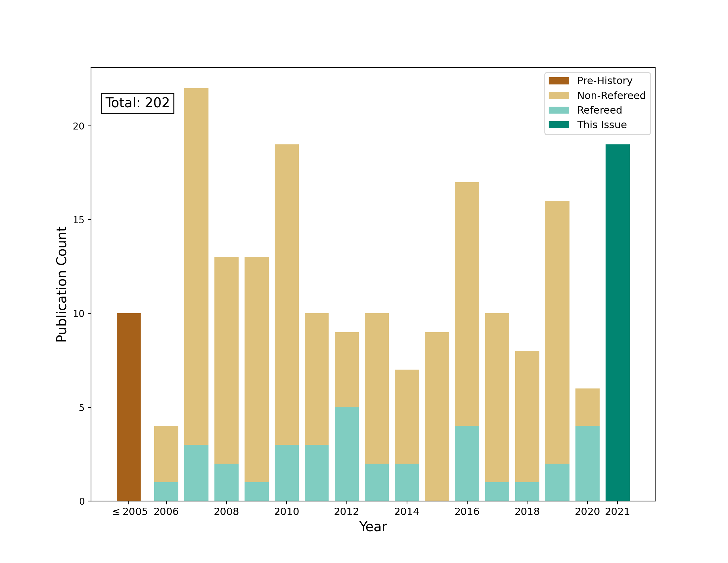
Task: Click the 'Total: 202' annotation box
Action: point(138,103)
